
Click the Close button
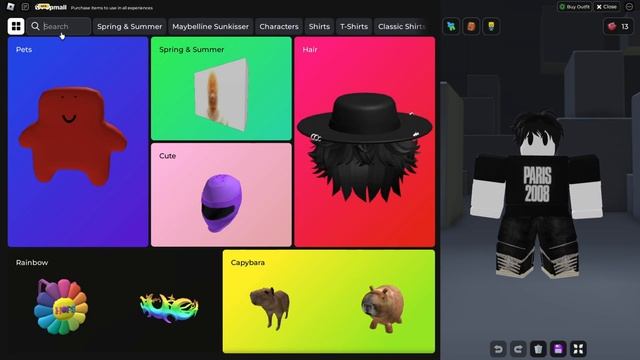point(607,7)
